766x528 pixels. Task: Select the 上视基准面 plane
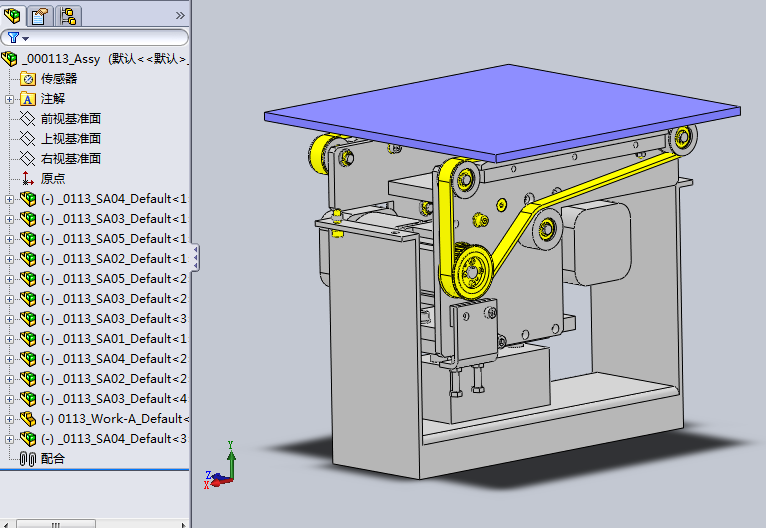(x=70, y=138)
